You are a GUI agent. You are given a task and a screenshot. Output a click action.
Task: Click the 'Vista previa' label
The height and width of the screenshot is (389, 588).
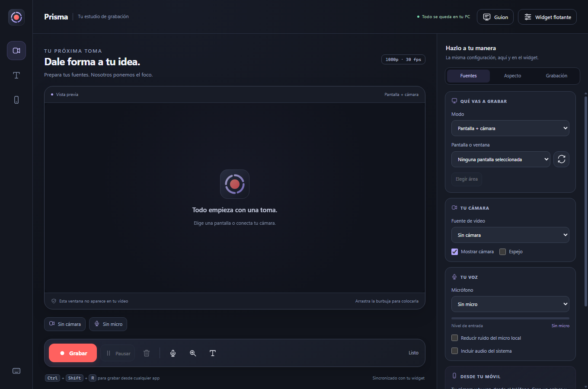(x=67, y=94)
